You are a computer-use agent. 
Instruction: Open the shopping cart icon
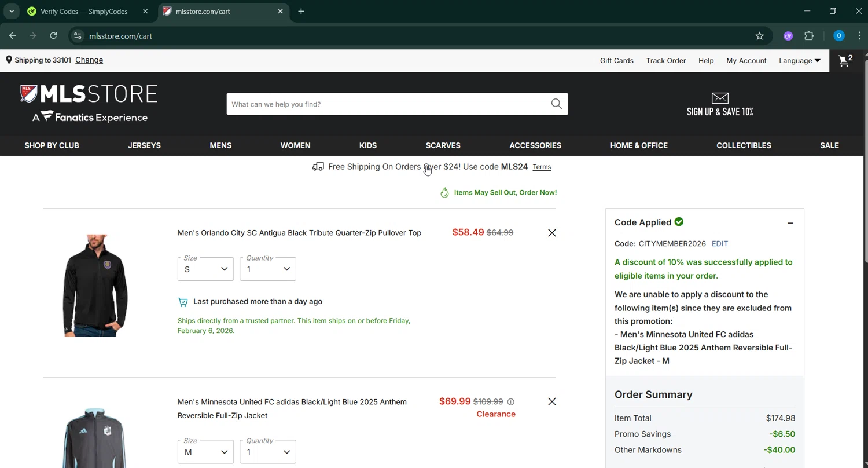845,60
